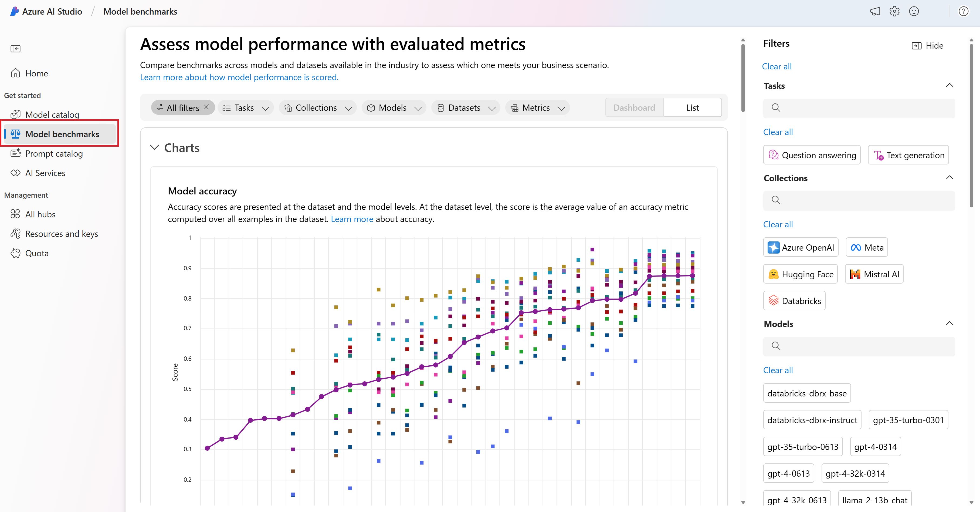Viewport: 980px width, 512px height.
Task: Open link about how model performance is scored
Action: coord(239,77)
